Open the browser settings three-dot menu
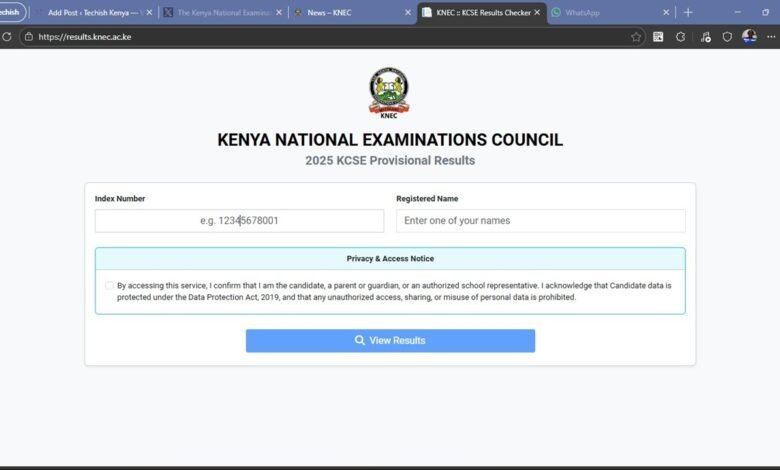Image resolution: width=780 pixels, height=470 pixels. [771, 37]
